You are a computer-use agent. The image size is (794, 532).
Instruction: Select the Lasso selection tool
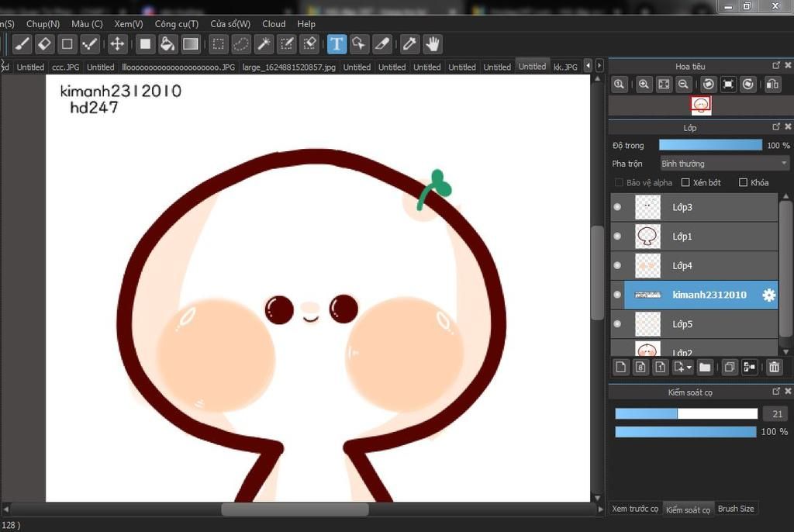tap(241, 44)
